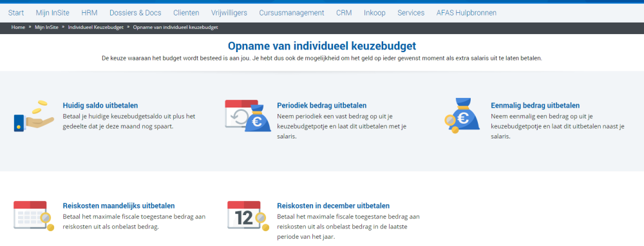This screenshot has width=644, height=246.
Task: Open the Cursusmanagement menu
Action: pyautogui.click(x=292, y=13)
